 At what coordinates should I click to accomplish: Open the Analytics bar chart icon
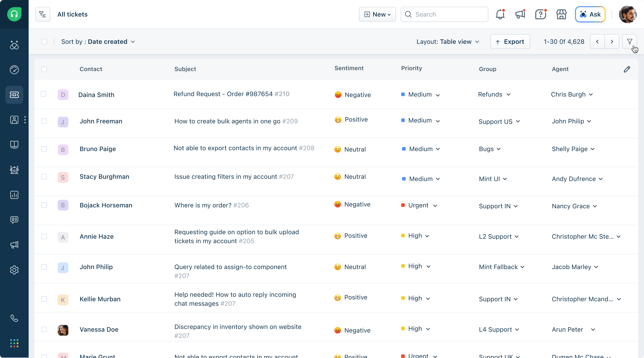(x=14, y=195)
